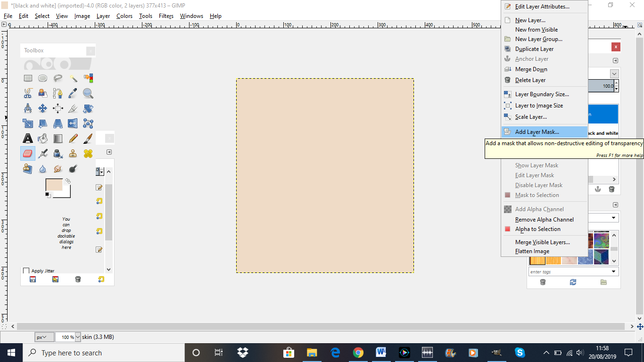Open the Filters menu
The width and height of the screenshot is (644, 362).
(166, 16)
